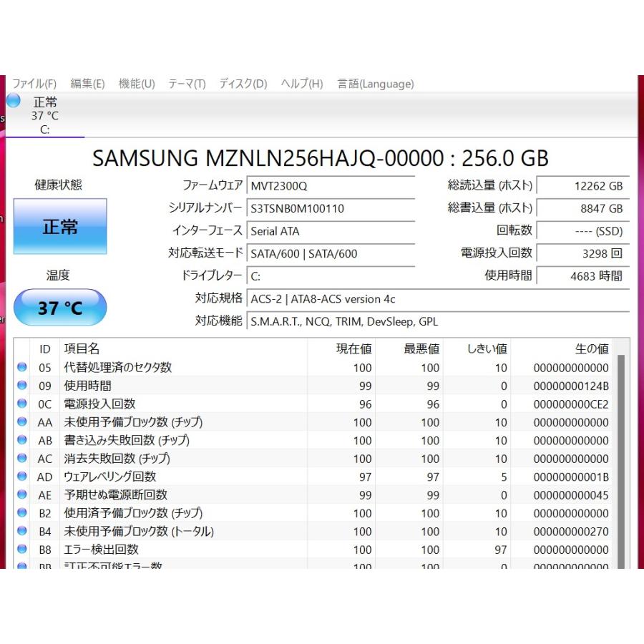Open the ディスク selection menu

[243, 84]
